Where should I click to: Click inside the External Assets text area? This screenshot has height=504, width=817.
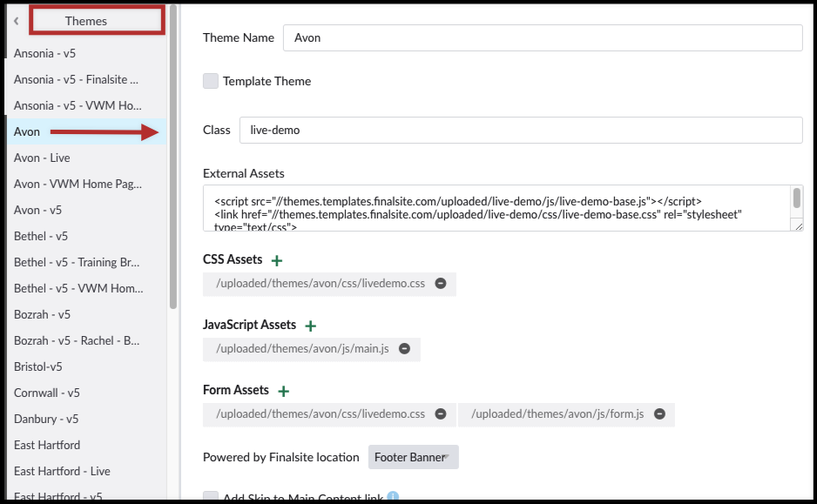click(x=496, y=208)
